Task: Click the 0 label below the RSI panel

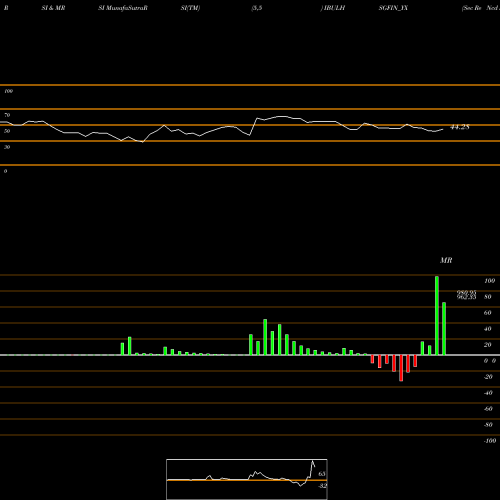Action: click(x=5, y=171)
